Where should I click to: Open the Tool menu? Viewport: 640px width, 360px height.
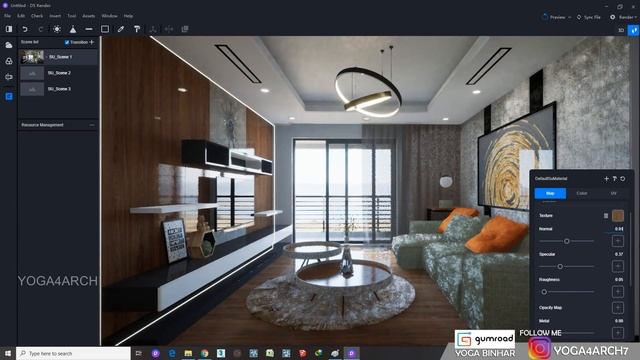tap(72, 16)
